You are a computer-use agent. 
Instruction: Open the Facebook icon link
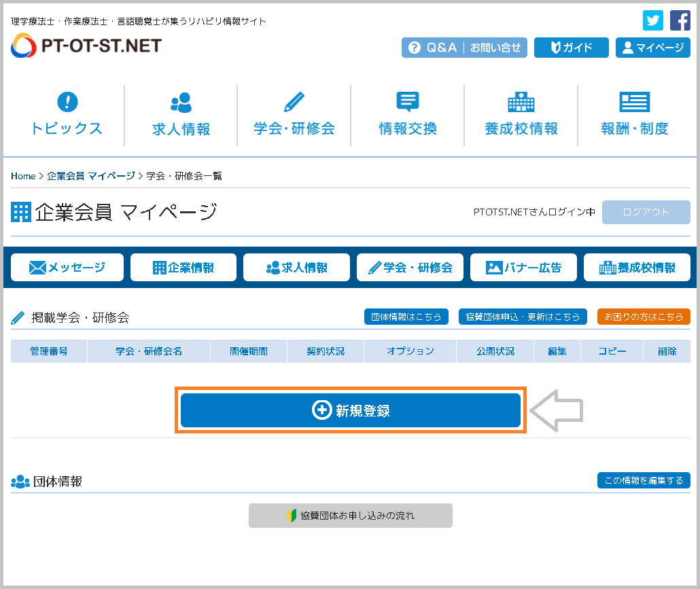pyautogui.click(x=680, y=20)
